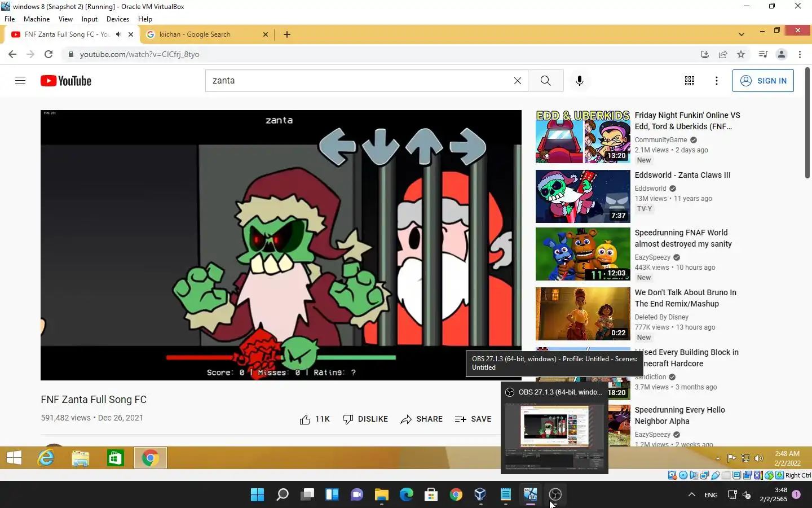Open Microsoft Edge on host taskbar
812x508 pixels.
click(406, 494)
